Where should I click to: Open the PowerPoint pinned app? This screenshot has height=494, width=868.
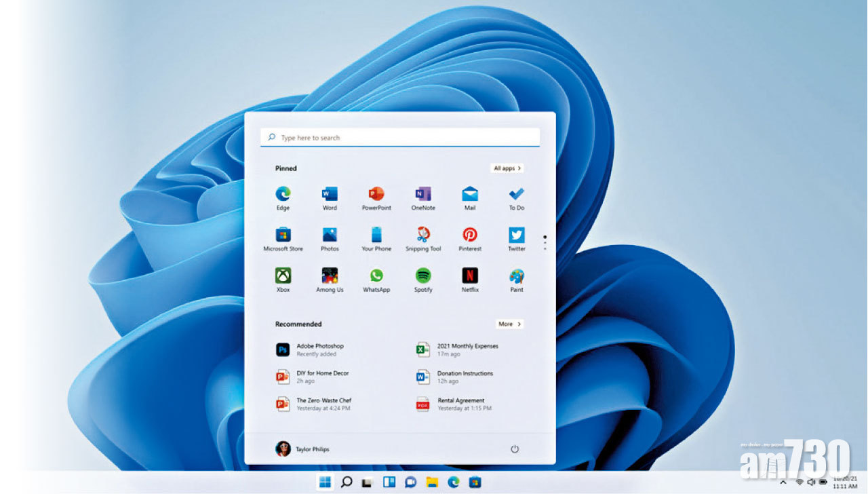(x=376, y=195)
